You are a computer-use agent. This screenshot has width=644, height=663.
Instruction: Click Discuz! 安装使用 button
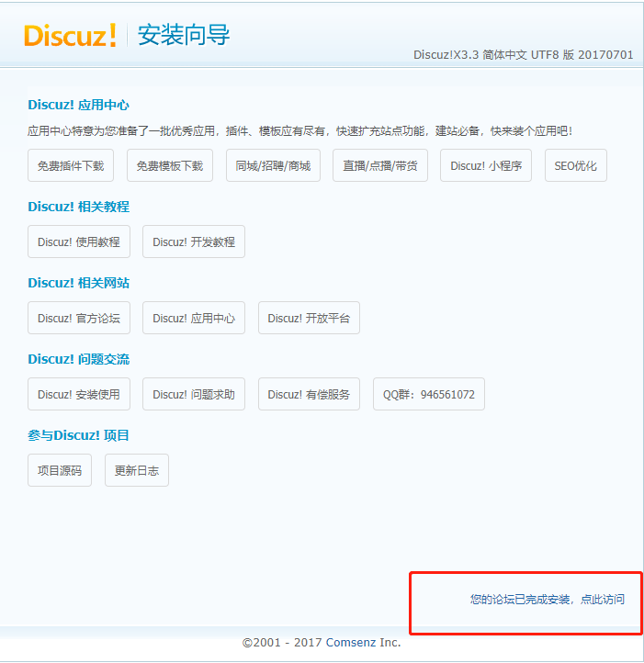[79, 394]
